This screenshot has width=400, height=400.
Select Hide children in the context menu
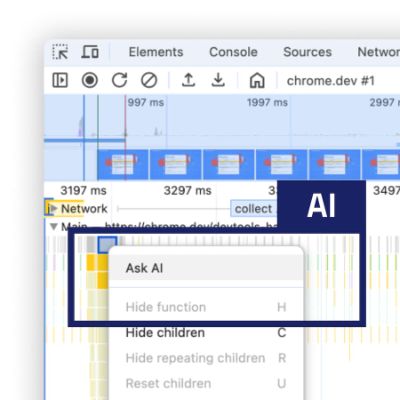[x=206, y=333]
